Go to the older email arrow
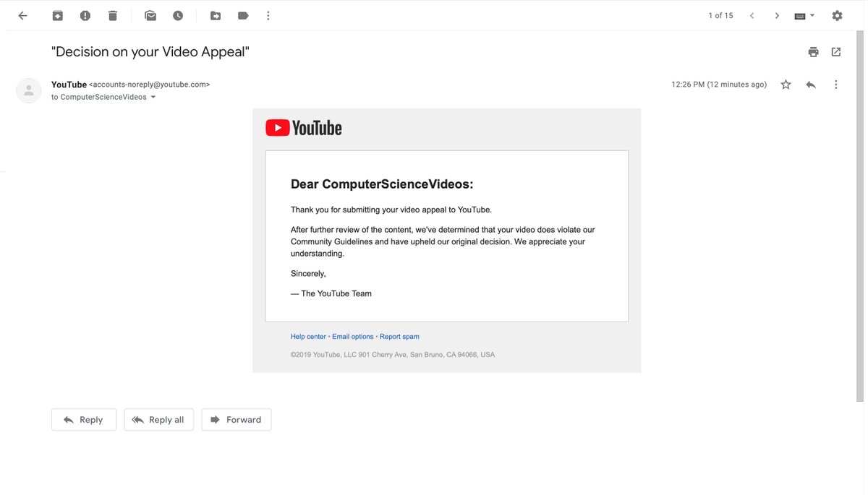Screen dimensions: 868x495 point(777,16)
